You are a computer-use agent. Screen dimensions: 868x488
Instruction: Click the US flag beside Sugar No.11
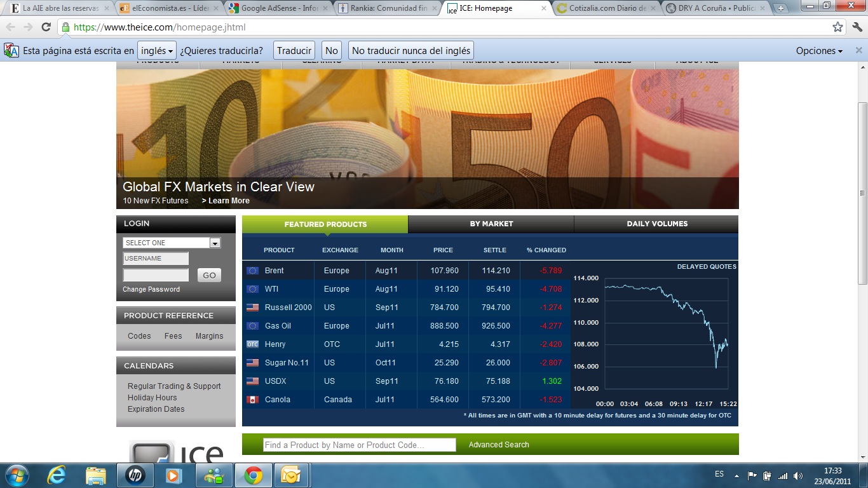253,363
